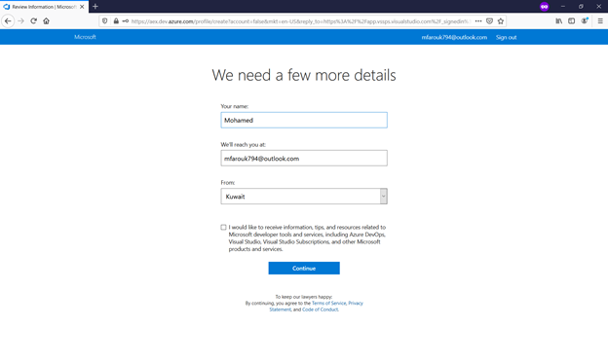Open the Terms of Service link
Screen dimensions: 608x364
(x=328, y=304)
